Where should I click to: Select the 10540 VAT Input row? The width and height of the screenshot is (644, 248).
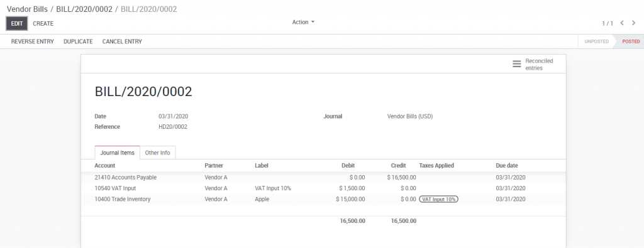[x=324, y=188]
